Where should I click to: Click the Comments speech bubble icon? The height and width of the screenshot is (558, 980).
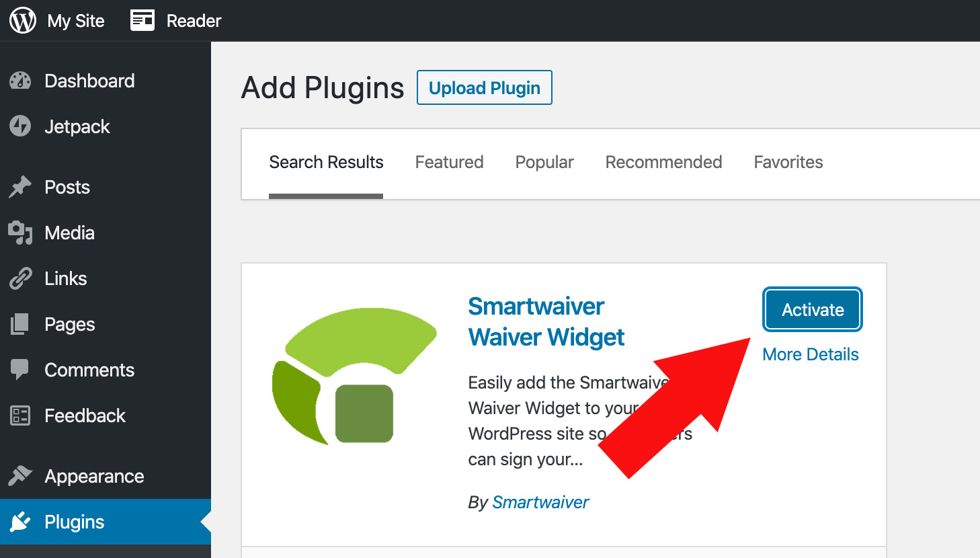(x=20, y=370)
